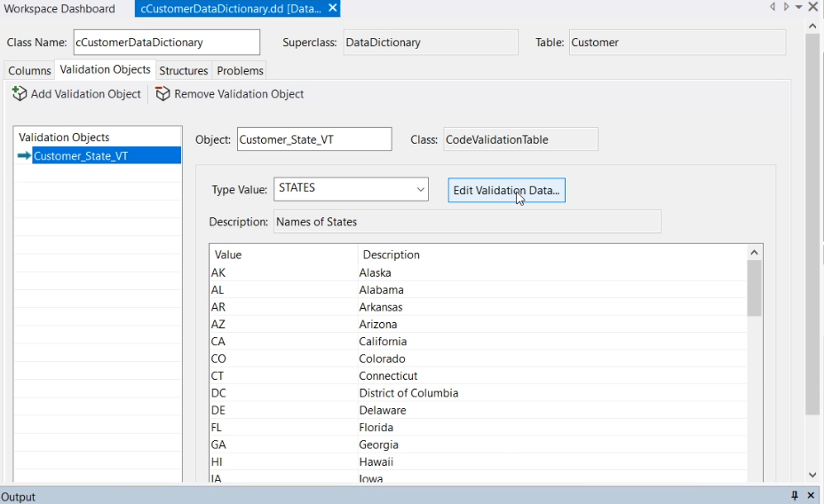The image size is (824, 504).
Task: Switch to the Columns tab
Action: coord(29,70)
